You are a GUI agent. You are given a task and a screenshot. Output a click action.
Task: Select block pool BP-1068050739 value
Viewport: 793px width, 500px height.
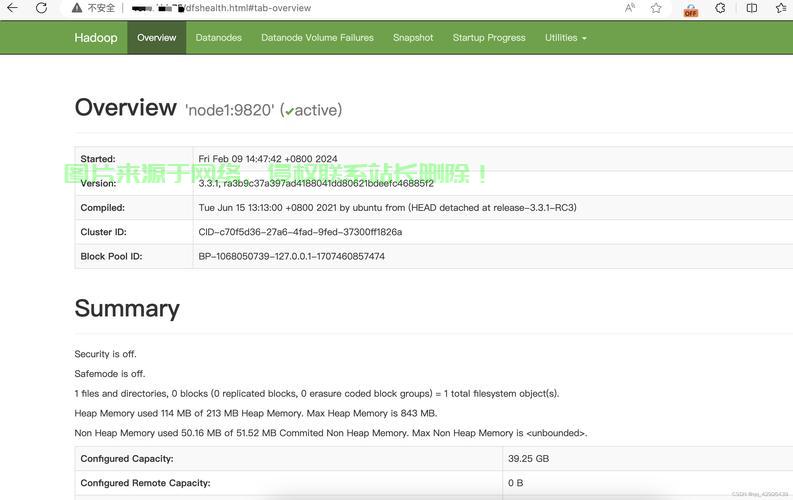[291, 256]
